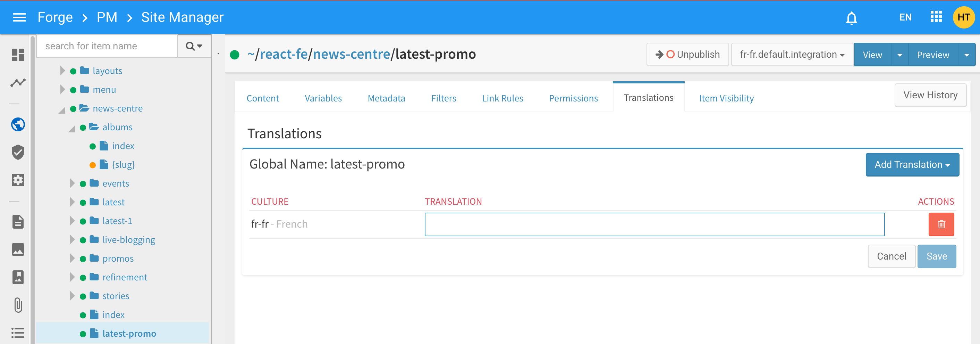Click the search magnifier dropdown button
This screenshot has height=344, width=980.
(194, 46)
